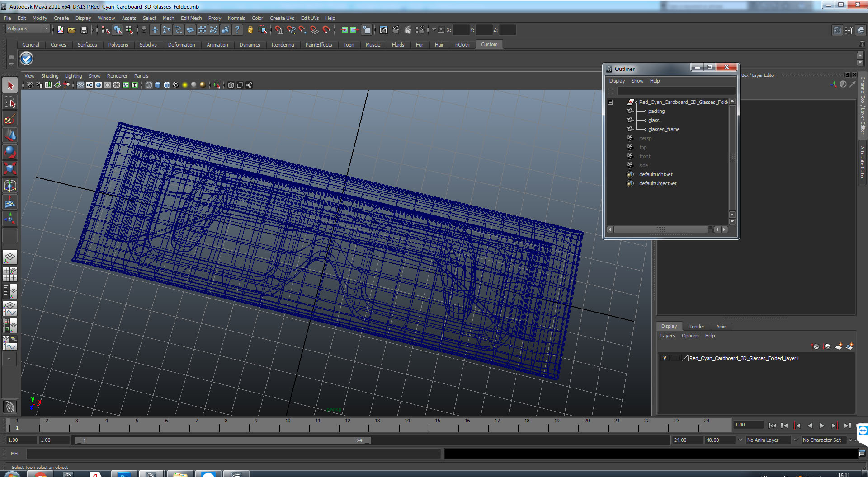Go to start of playback range
The image size is (868, 477).
pos(772,426)
